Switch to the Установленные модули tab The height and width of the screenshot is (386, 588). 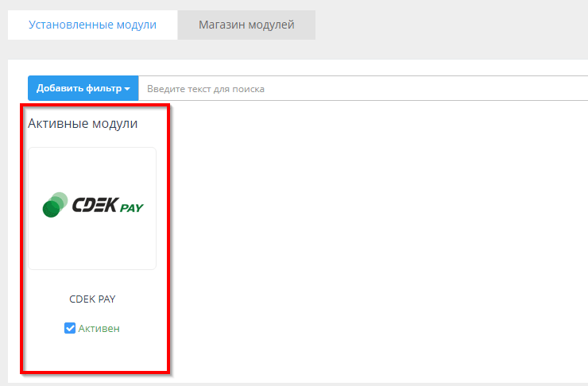click(92, 25)
